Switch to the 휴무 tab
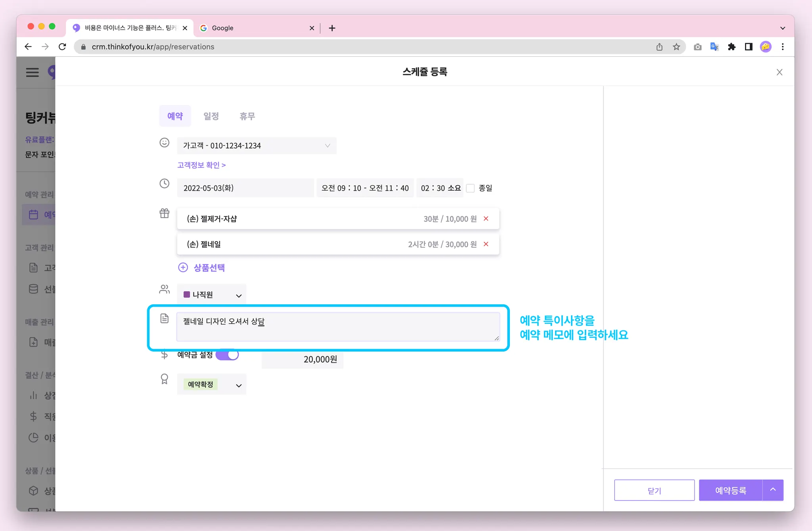The width and height of the screenshot is (812, 531). 247,116
